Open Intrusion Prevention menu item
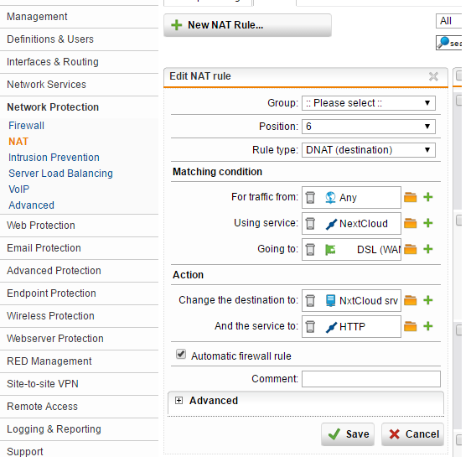The height and width of the screenshot is (462, 476). [x=54, y=158]
